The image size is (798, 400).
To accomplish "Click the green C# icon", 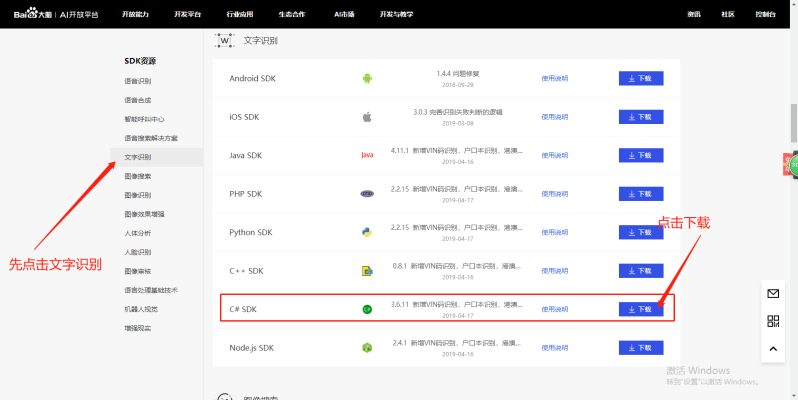I will 367,309.
